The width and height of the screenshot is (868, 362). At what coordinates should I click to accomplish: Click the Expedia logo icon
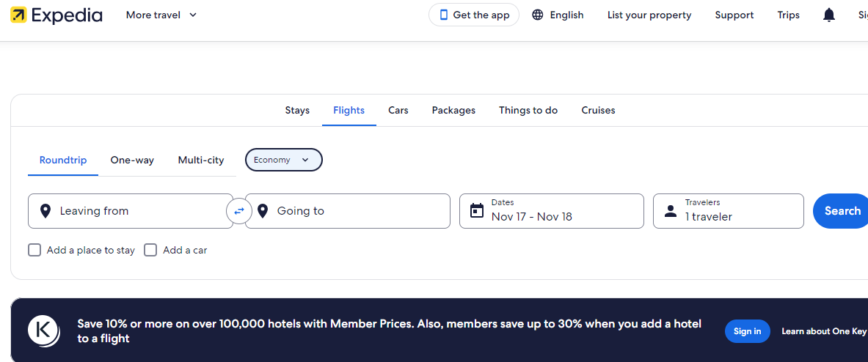pos(18,15)
